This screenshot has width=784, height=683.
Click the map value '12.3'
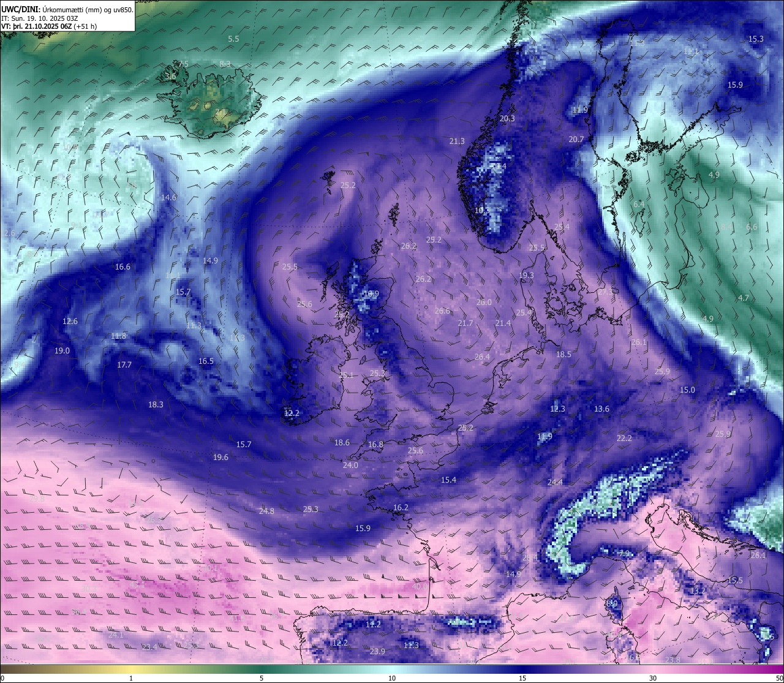(x=557, y=409)
